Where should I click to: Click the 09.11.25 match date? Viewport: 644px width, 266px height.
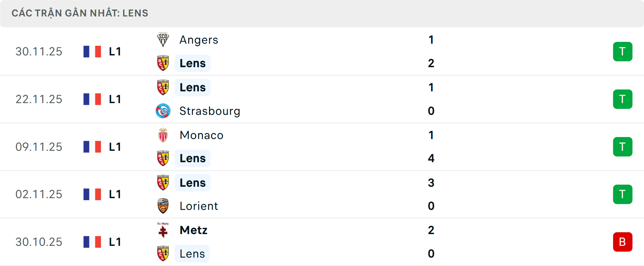coord(39,147)
